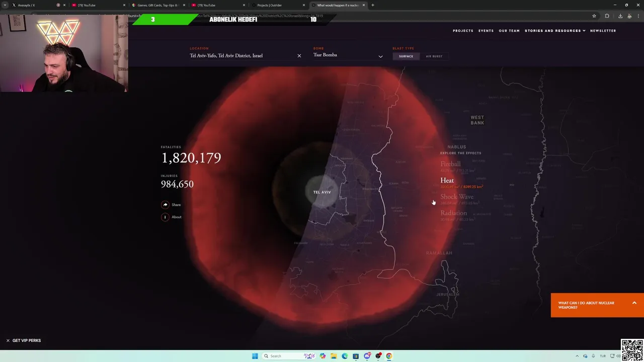Show hidden system tray icons
This screenshot has height=362, width=644.
pyautogui.click(x=577, y=356)
